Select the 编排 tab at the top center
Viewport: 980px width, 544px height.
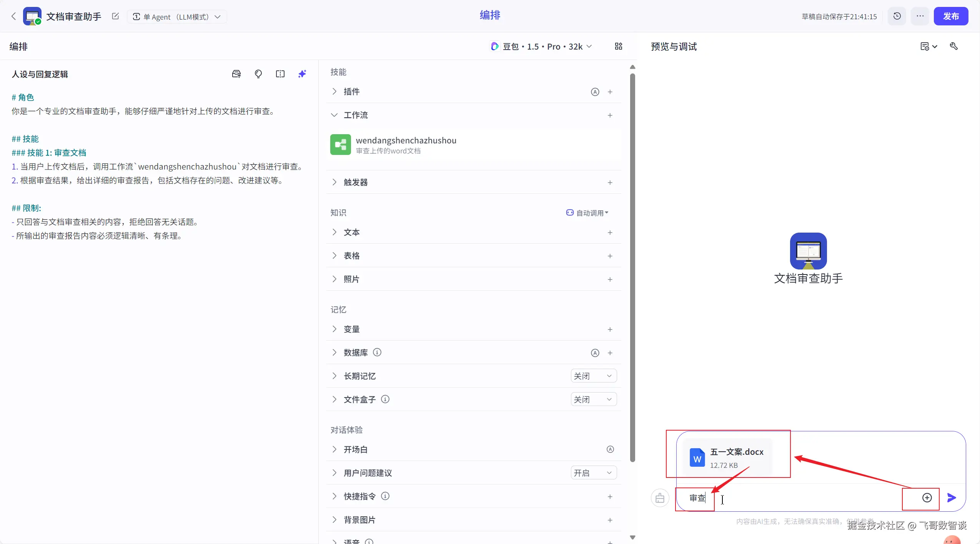coord(490,15)
